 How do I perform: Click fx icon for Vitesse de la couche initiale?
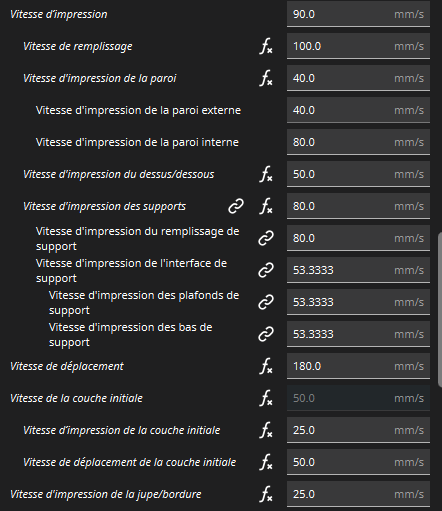(266, 398)
